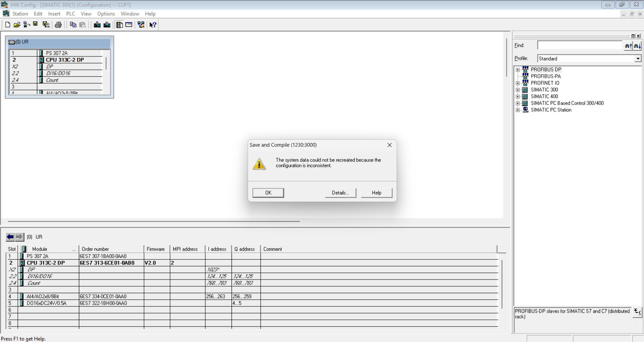Click the HW Config title bar icon
644x342 pixels.
click(x=4, y=5)
